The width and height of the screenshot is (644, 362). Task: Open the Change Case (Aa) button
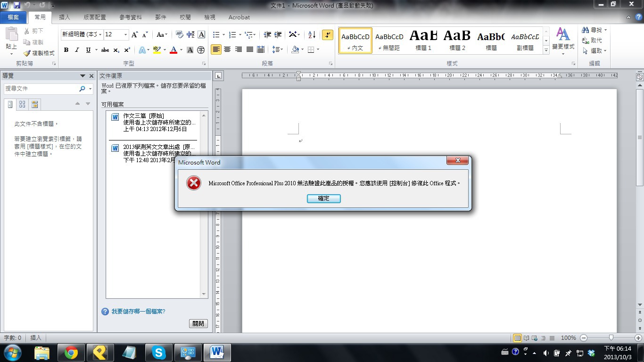[x=162, y=34]
